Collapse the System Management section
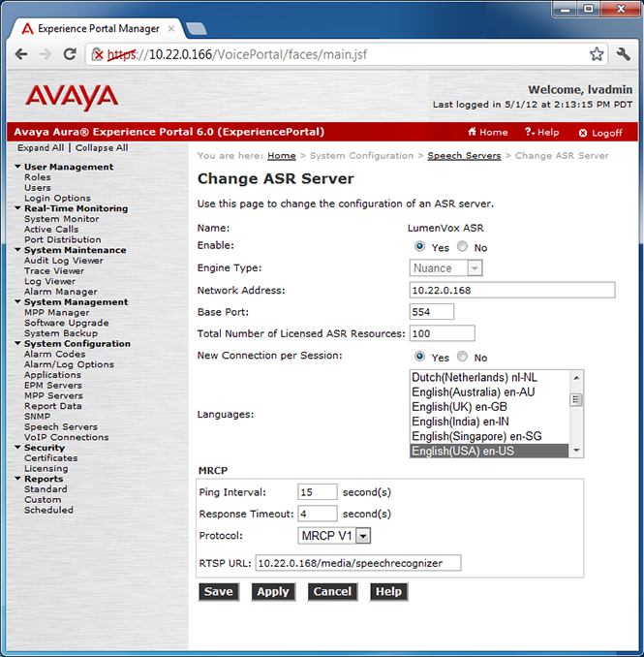Viewport: 644px width, 657px height. click(x=17, y=301)
